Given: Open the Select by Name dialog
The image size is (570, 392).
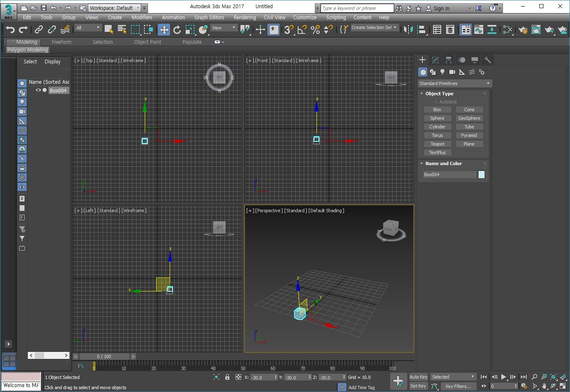Looking at the screenshot, I should pyautogui.click(x=122, y=29).
